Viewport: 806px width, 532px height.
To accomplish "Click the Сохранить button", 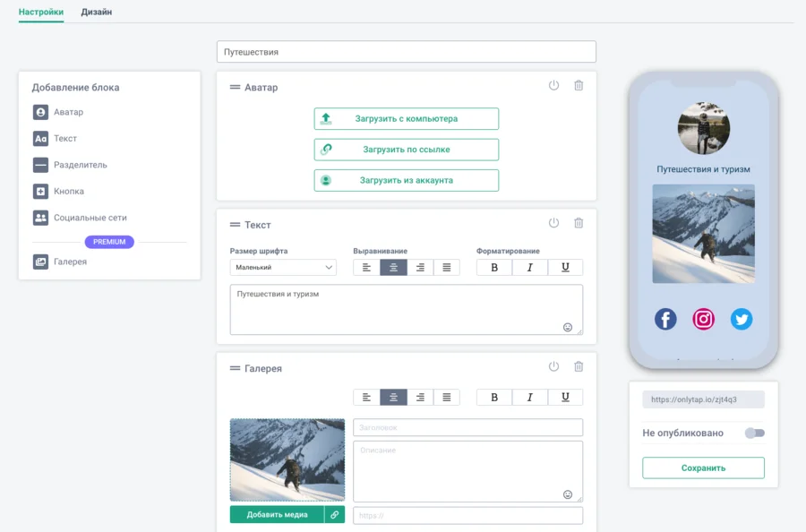I will click(x=703, y=468).
